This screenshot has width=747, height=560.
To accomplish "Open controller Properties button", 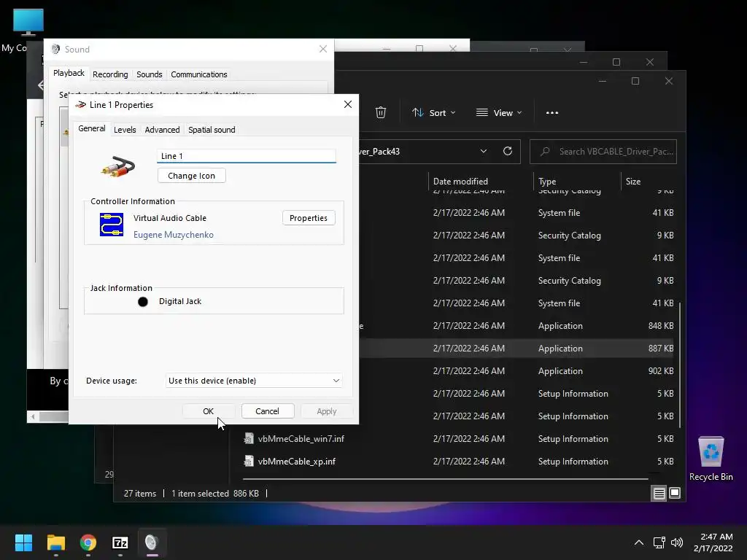I will point(309,217).
